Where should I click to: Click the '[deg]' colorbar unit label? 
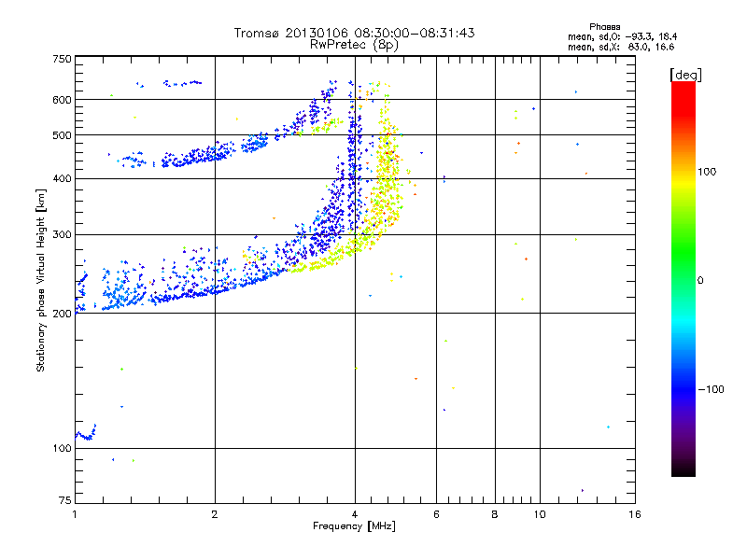[685, 75]
